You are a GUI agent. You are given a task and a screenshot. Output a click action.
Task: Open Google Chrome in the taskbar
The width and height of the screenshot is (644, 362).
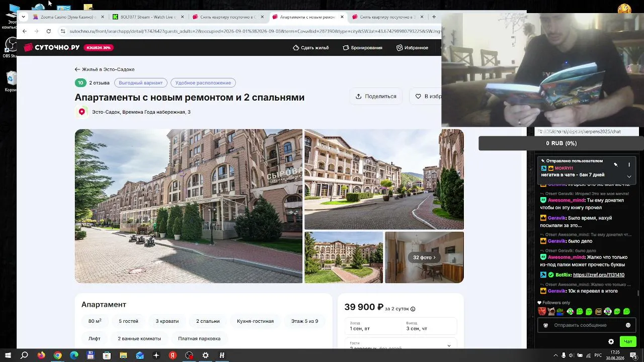point(58,355)
